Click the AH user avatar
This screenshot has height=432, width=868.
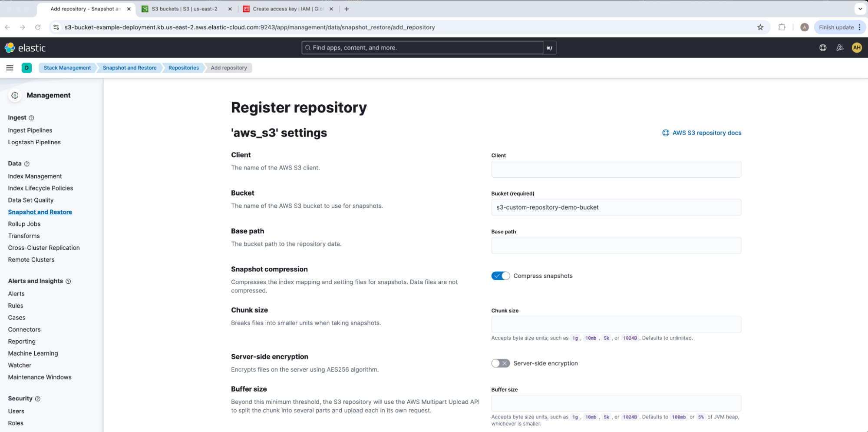tap(856, 48)
